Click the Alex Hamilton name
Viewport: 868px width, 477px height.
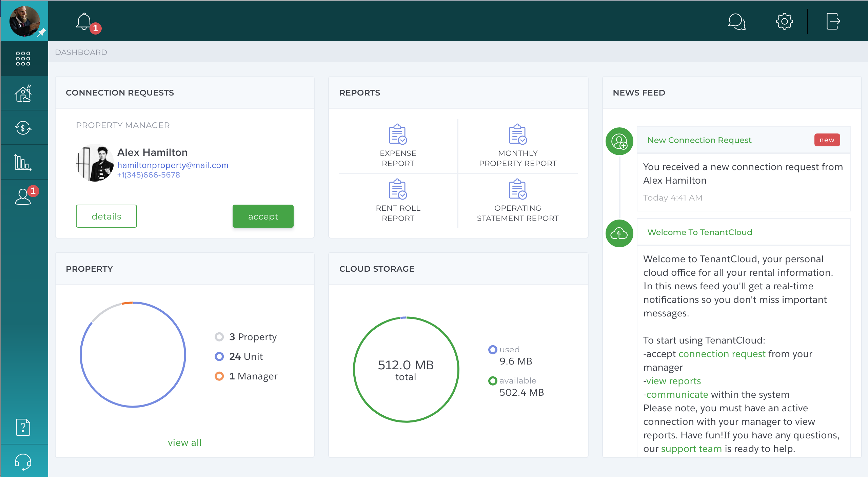tap(153, 152)
